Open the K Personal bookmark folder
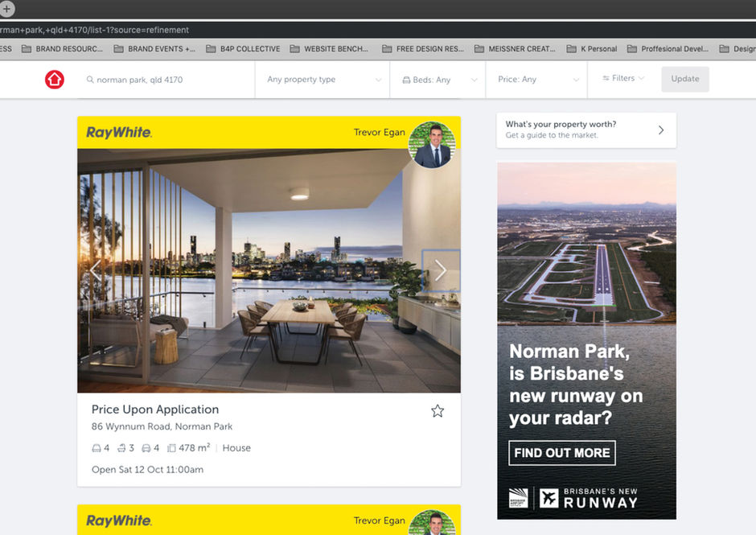 [x=592, y=49]
